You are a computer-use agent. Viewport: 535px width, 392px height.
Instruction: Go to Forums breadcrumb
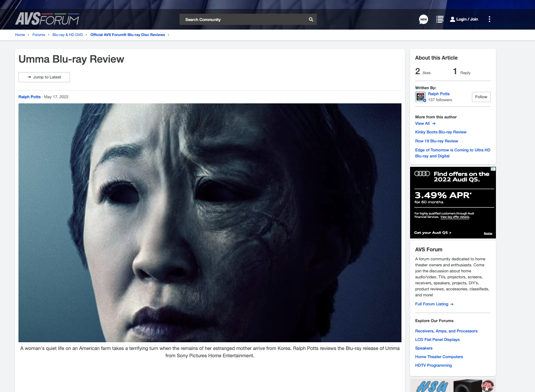tap(39, 35)
